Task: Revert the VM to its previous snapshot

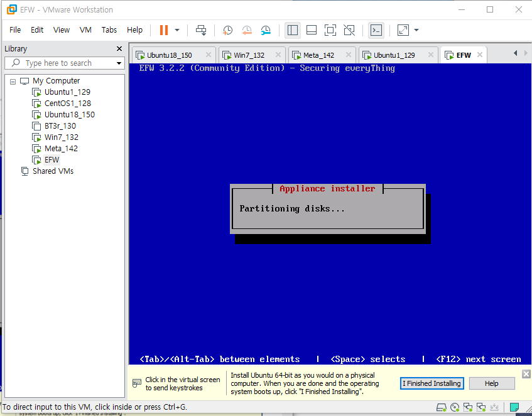Action: click(247, 30)
